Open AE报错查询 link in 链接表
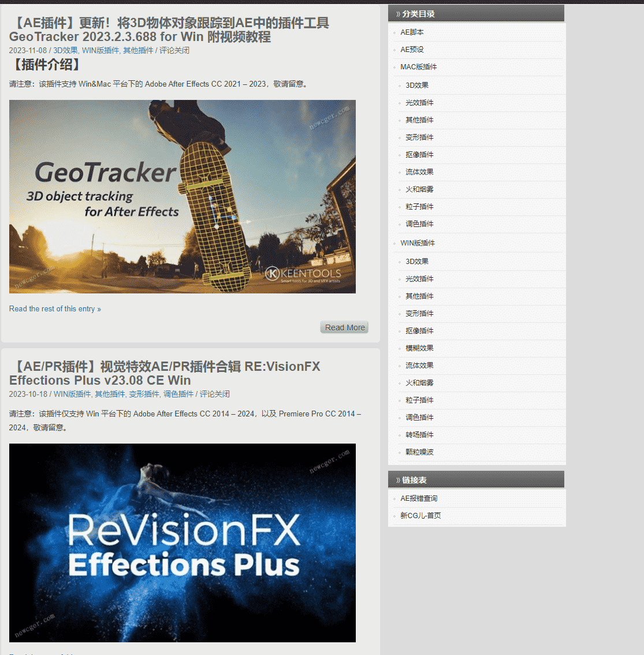The image size is (644, 655). click(x=419, y=498)
